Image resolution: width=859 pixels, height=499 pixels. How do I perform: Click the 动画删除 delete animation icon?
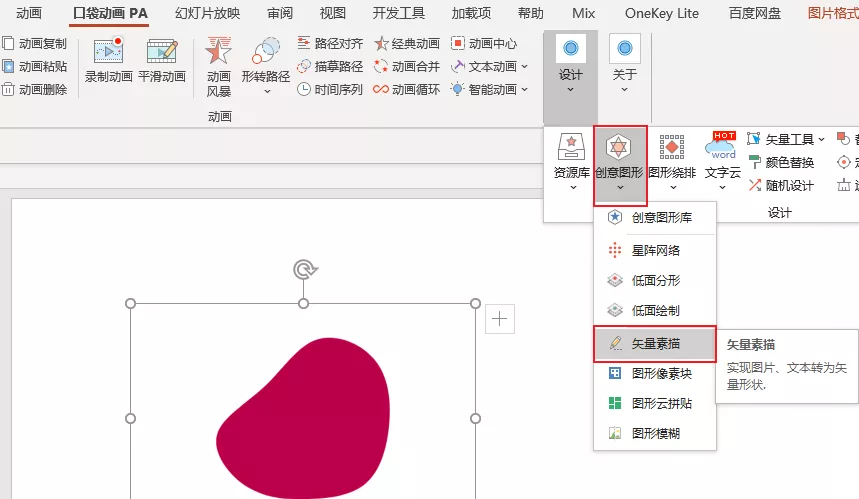[8, 89]
